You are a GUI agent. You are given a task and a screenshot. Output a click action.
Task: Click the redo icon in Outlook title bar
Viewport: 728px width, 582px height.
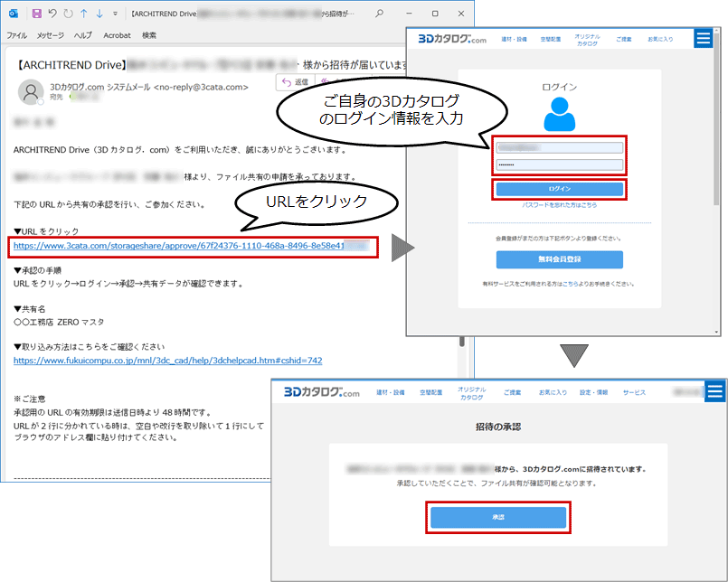tap(68, 14)
